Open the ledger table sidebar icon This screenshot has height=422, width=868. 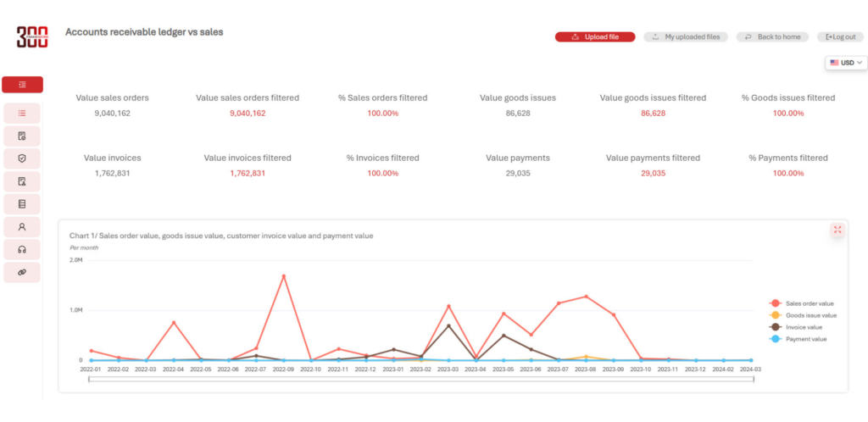22,204
